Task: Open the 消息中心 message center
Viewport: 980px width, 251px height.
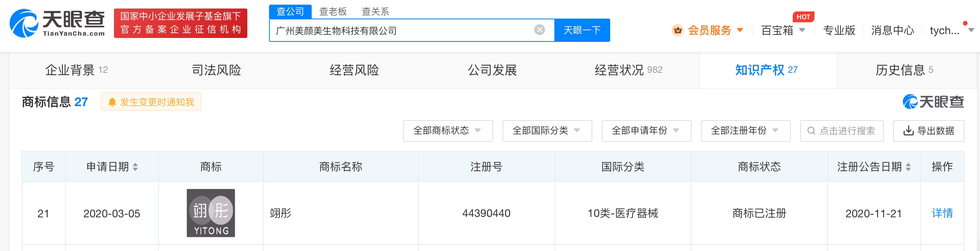Action: click(892, 30)
